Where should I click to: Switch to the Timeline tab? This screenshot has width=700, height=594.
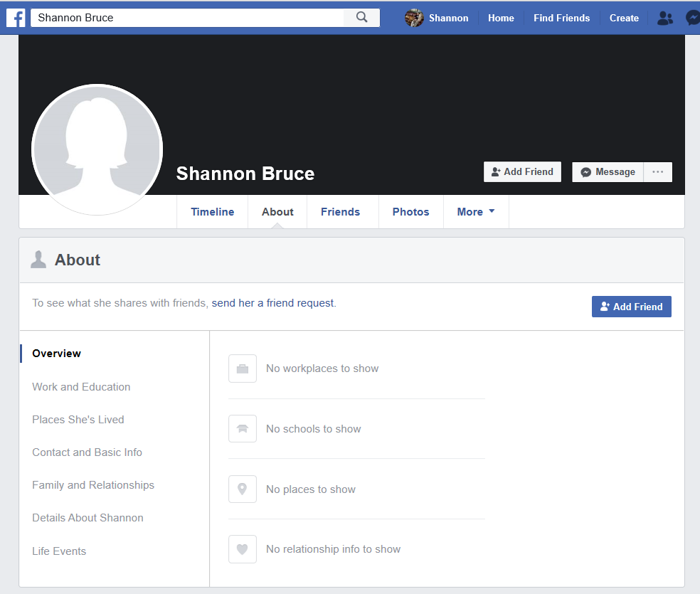click(x=212, y=211)
